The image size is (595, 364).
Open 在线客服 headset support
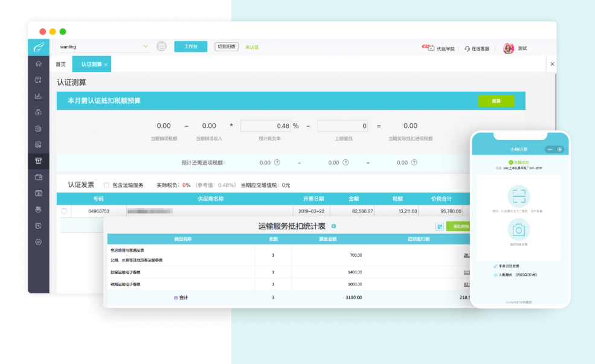tap(477, 48)
